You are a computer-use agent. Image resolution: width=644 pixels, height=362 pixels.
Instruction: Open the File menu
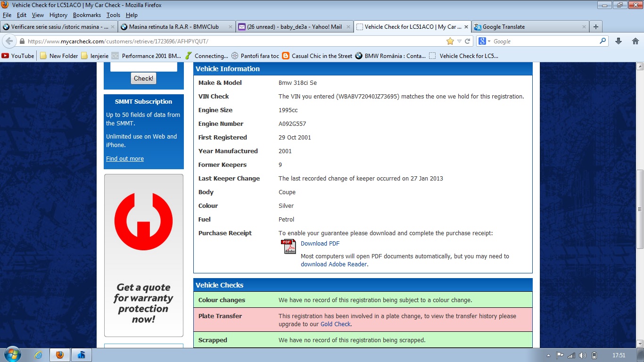(7, 15)
